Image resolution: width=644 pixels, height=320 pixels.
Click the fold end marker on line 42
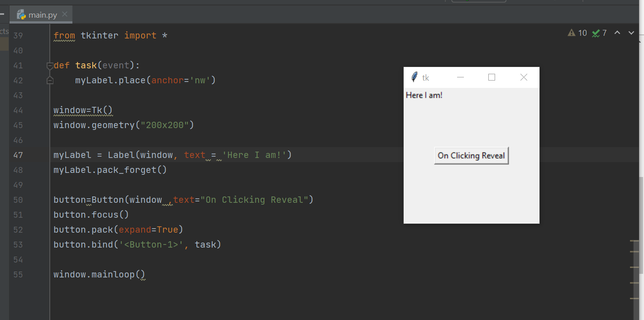click(x=50, y=81)
